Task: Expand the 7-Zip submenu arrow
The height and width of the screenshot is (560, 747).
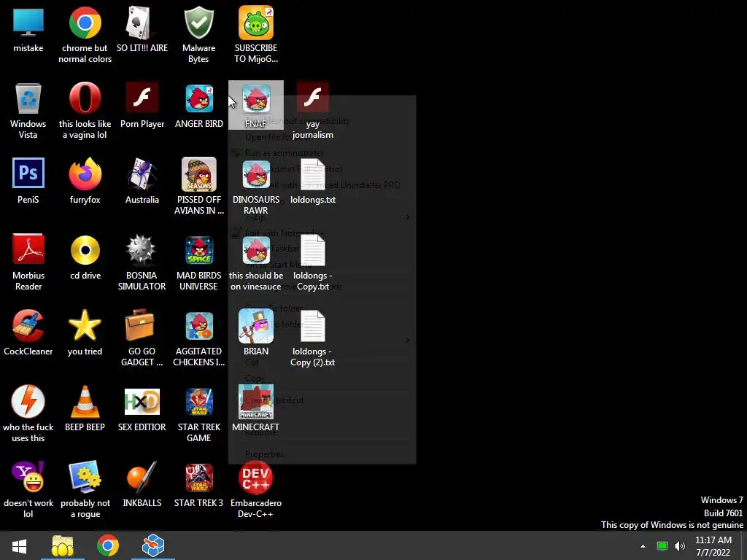Action: tap(407, 217)
